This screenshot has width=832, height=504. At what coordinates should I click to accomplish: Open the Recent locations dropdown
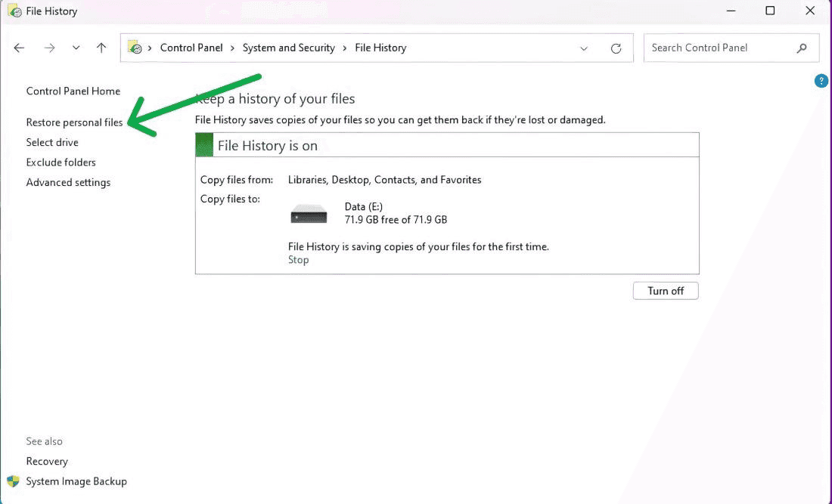(76, 48)
